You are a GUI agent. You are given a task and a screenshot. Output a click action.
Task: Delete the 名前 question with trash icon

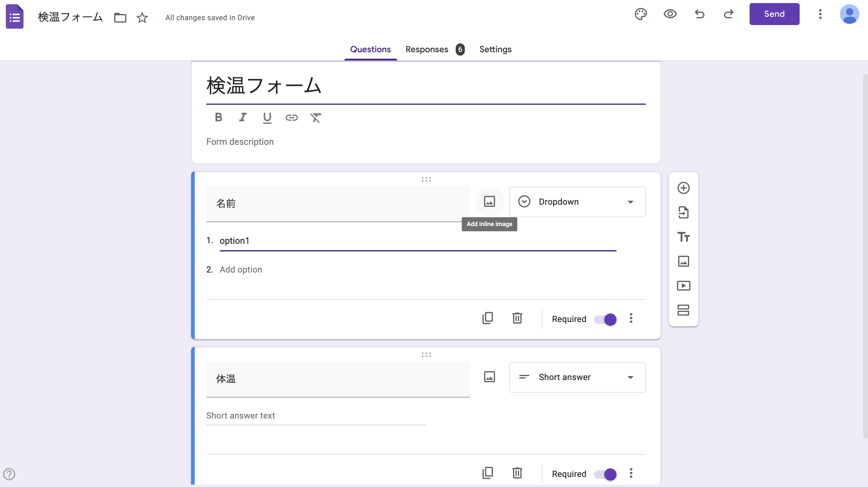click(517, 318)
